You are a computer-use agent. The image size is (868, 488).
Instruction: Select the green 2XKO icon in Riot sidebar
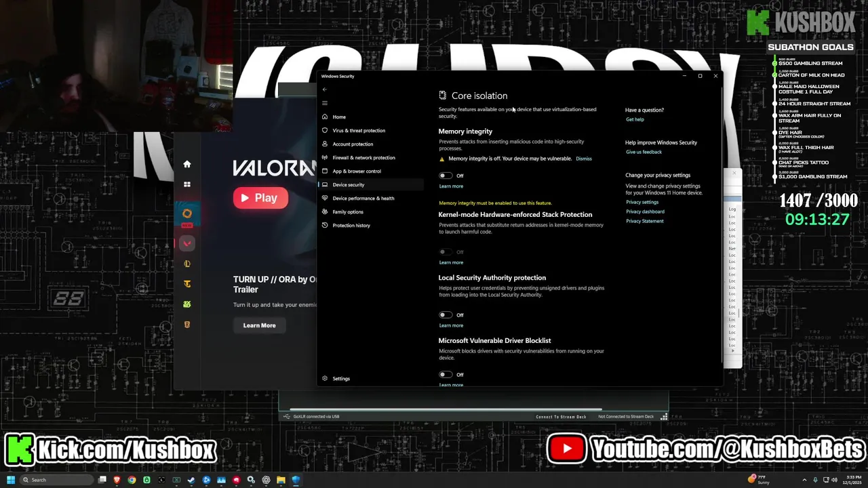pos(187,304)
